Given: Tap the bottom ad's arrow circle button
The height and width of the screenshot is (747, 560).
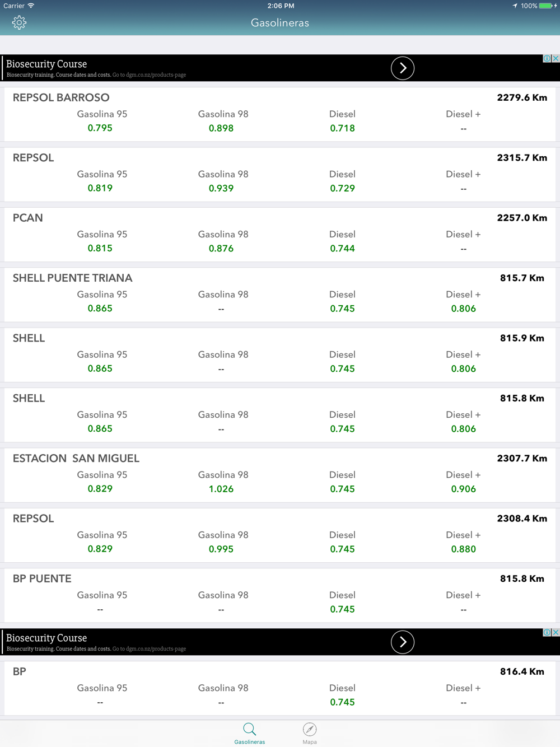Looking at the screenshot, I should 402,642.
